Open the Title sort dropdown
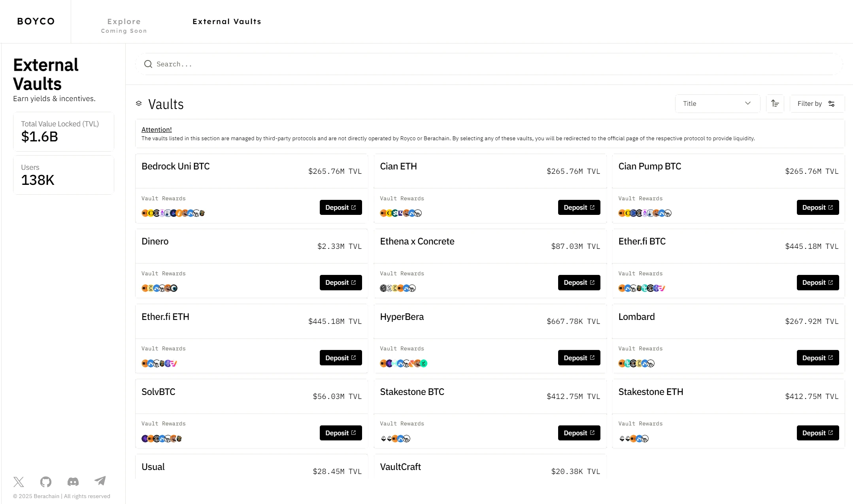The height and width of the screenshot is (504, 853). 717,103
